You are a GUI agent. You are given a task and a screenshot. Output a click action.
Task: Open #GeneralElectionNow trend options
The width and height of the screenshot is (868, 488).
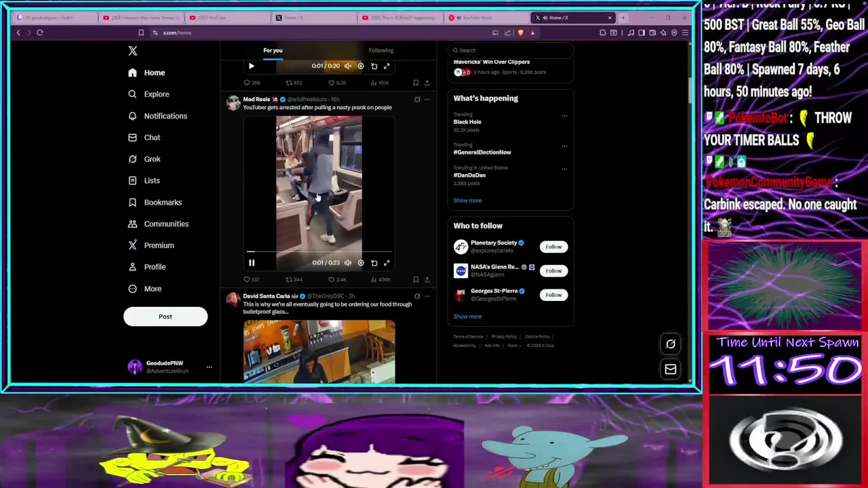point(564,146)
